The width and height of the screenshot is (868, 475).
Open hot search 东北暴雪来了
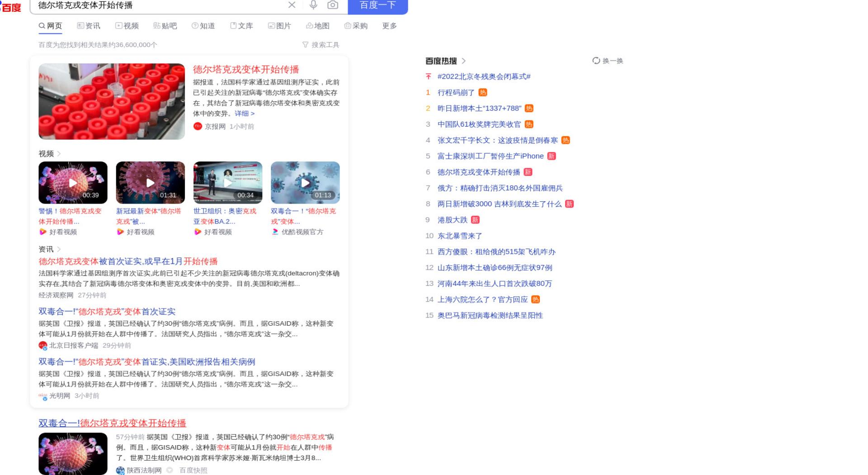pyautogui.click(x=460, y=236)
